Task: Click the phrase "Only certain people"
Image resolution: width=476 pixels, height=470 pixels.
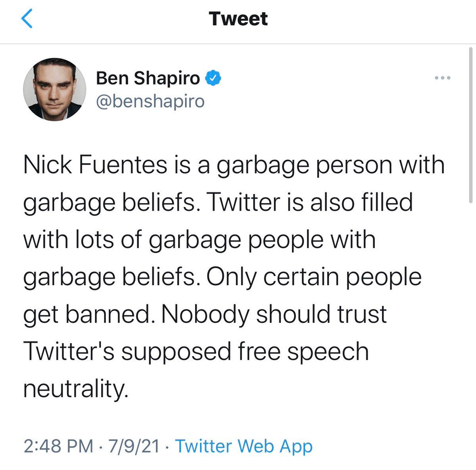Action: (x=314, y=277)
